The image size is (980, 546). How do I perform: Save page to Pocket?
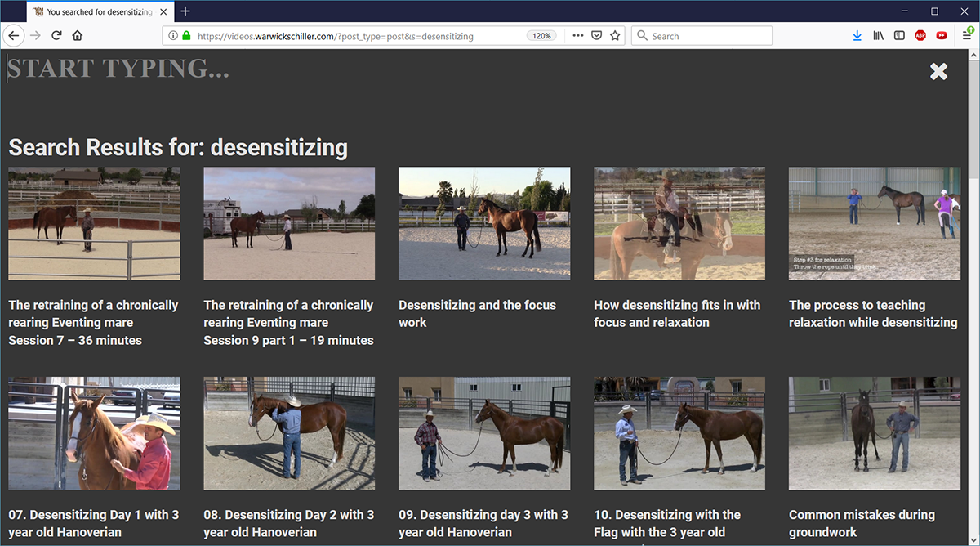tap(597, 36)
